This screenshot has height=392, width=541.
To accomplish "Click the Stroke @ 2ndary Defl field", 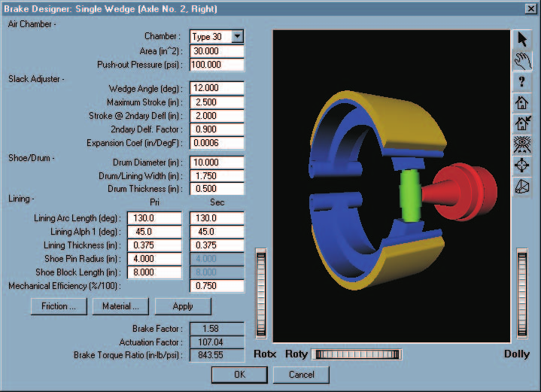I will (x=217, y=116).
